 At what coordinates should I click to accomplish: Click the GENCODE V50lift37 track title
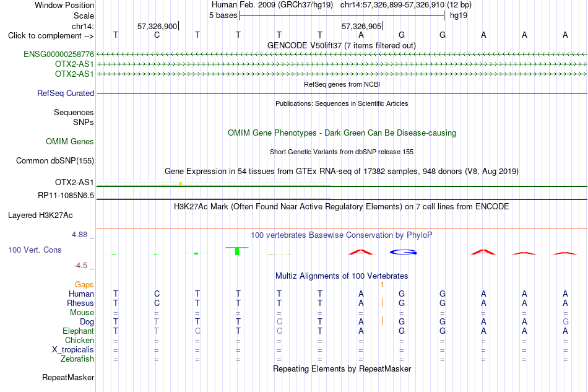click(x=342, y=45)
